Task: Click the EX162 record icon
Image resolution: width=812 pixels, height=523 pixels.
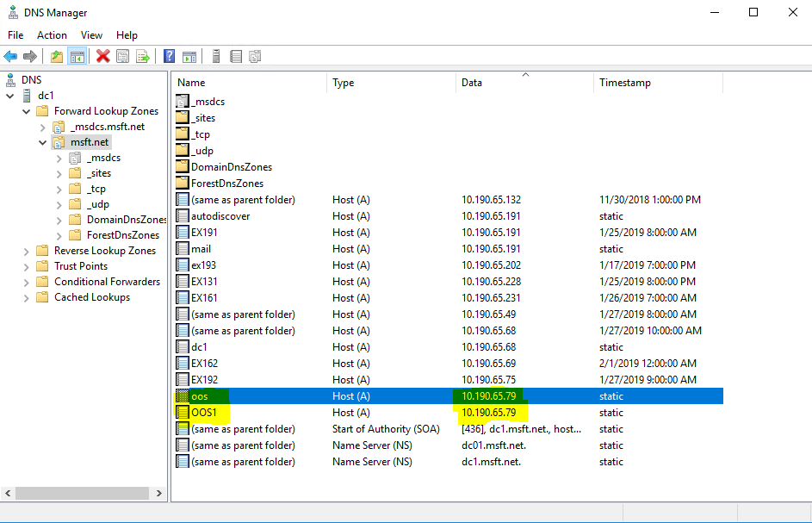Action: pos(182,364)
